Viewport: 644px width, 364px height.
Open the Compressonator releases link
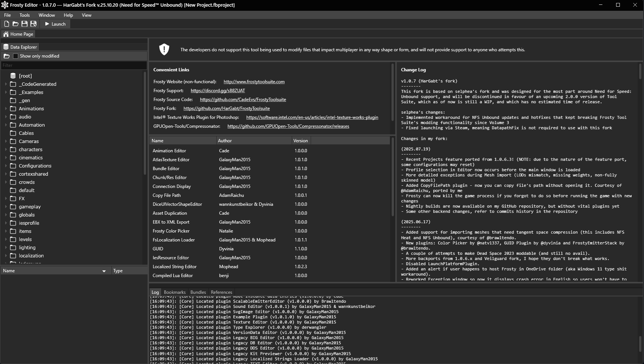click(x=288, y=126)
